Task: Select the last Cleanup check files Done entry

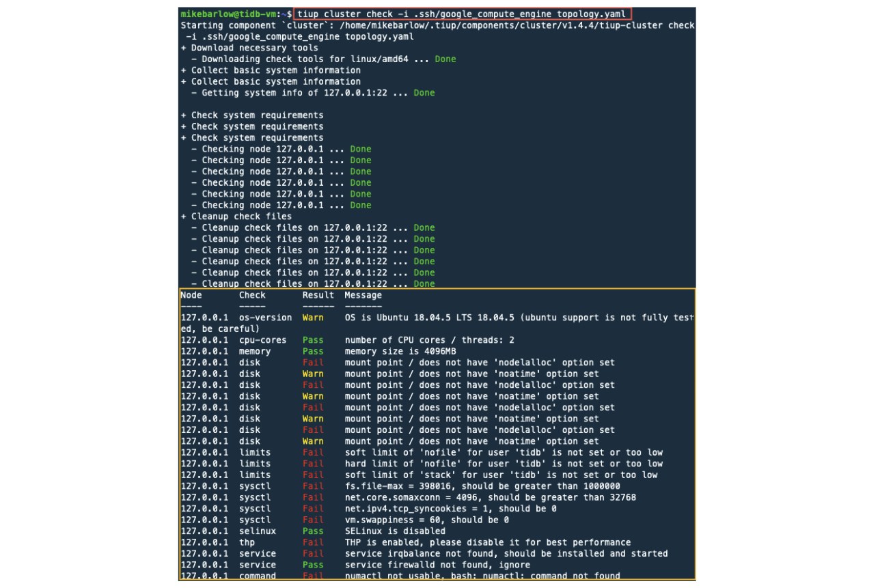Action: [307, 283]
